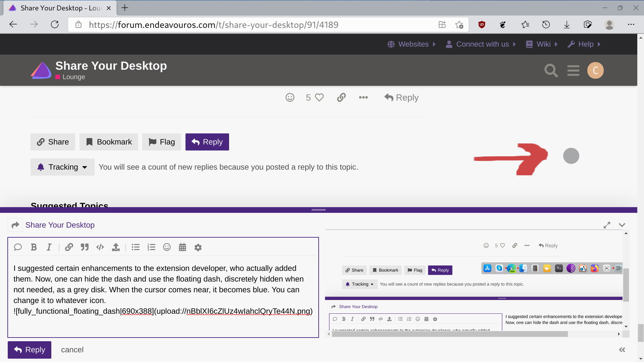The image size is (644, 362).
Task: Click the Italic formatting icon
Action: (50, 247)
